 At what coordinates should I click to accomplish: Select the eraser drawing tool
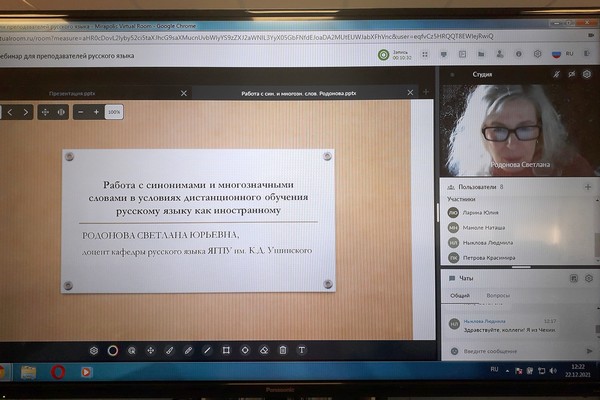pyautogui.click(x=264, y=351)
